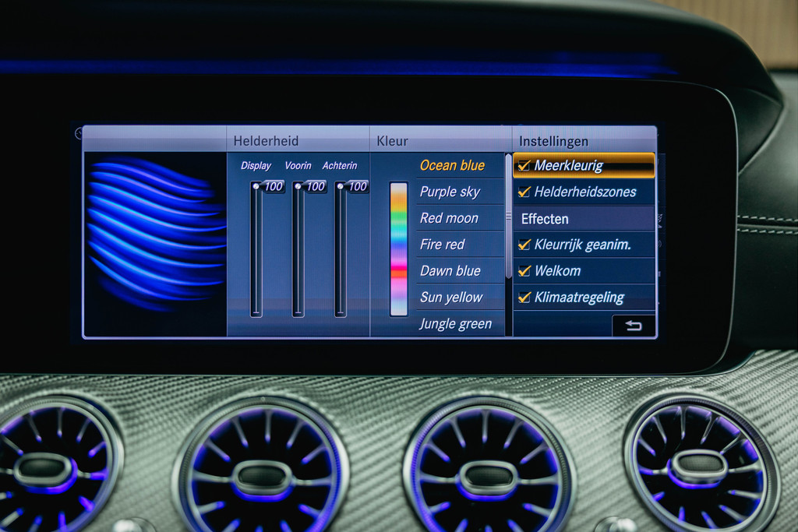Pick Jungle green color
The width and height of the screenshot is (798, 532).
point(455,324)
